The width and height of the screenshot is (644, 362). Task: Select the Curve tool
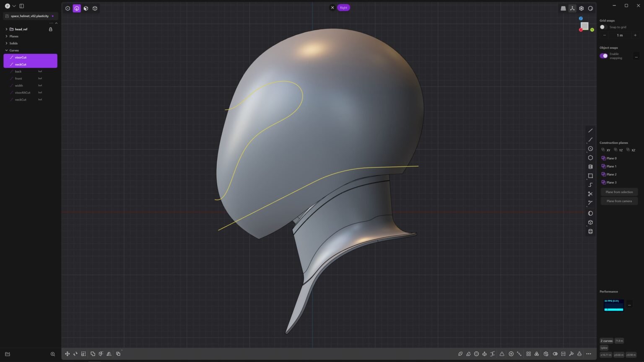[590, 140]
